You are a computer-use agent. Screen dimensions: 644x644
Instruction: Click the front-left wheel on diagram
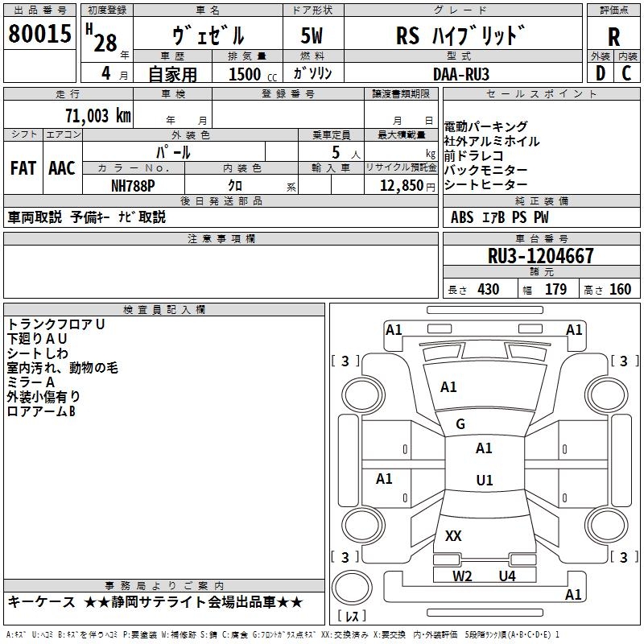click(363, 395)
